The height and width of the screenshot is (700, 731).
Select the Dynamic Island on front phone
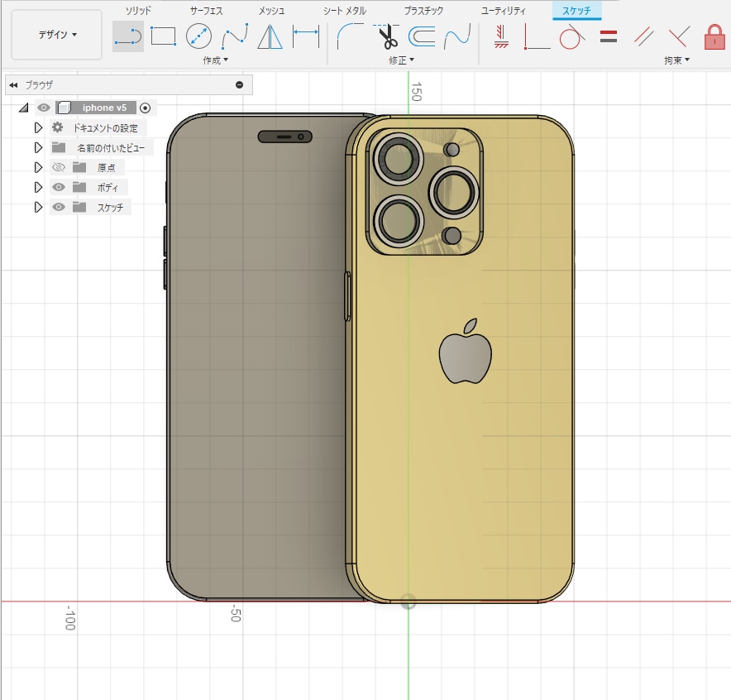coord(284,137)
